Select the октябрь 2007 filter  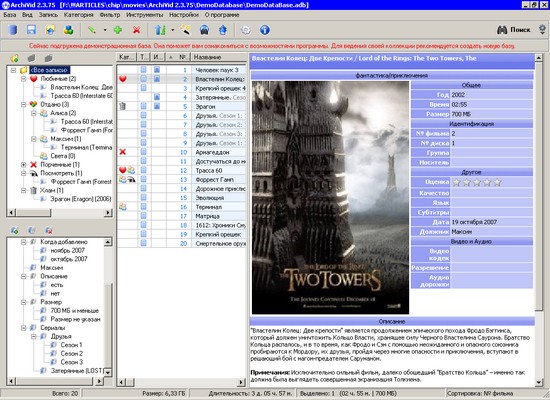(x=69, y=259)
